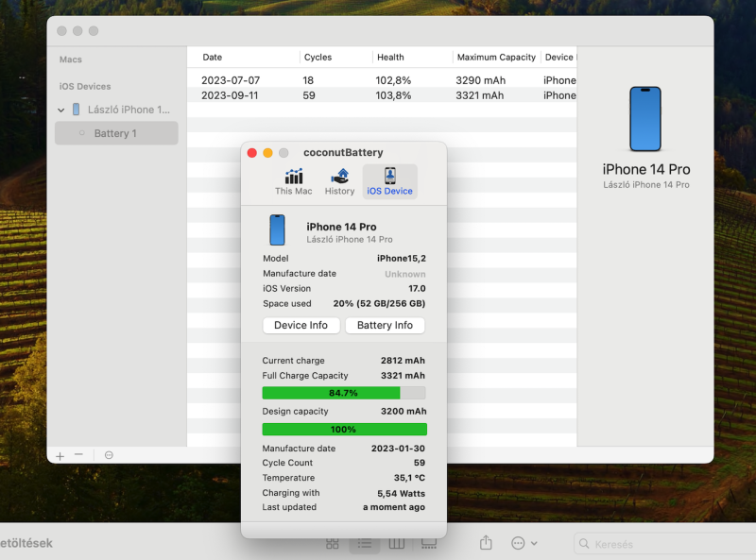This screenshot has height=560, width=756.
Task: Click the 3200 mAh design capacity value
Action: pos(404,411)
